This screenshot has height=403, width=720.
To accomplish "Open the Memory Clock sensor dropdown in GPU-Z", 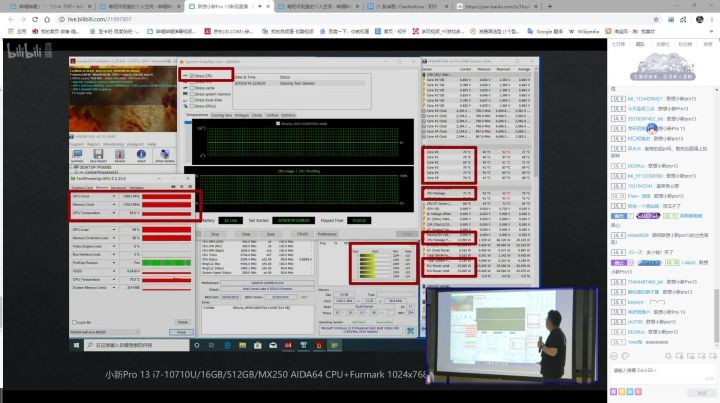I will pos(114,205).
